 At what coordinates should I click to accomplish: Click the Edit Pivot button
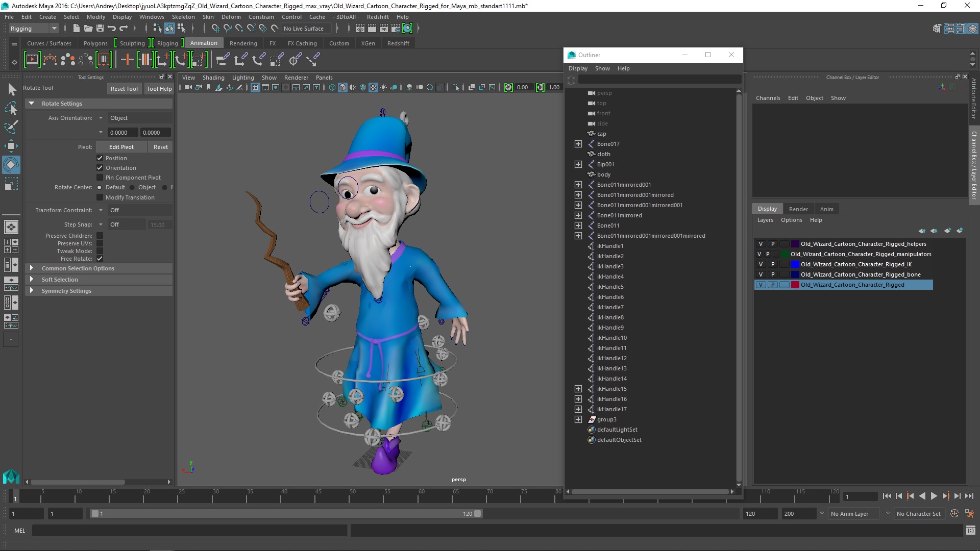pyautogui.click(x=121, y=147)
